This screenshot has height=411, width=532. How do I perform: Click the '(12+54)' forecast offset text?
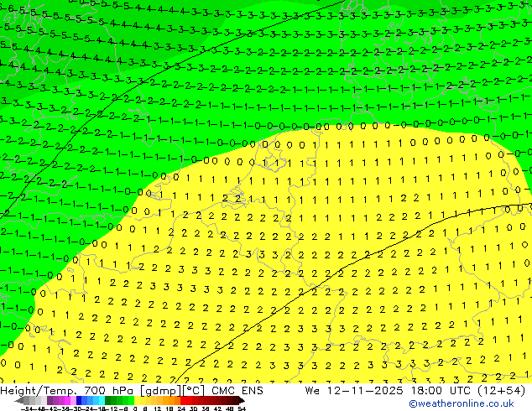coord(502,391)
